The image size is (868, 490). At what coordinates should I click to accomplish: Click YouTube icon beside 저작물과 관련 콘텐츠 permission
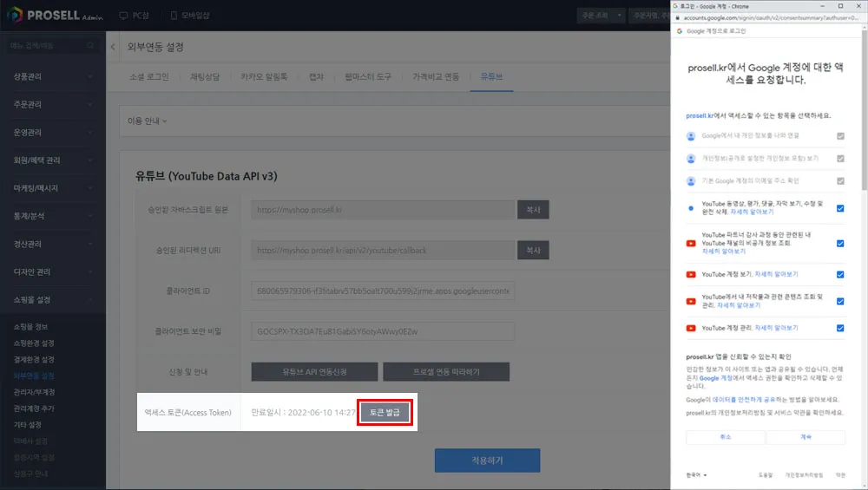691,302
